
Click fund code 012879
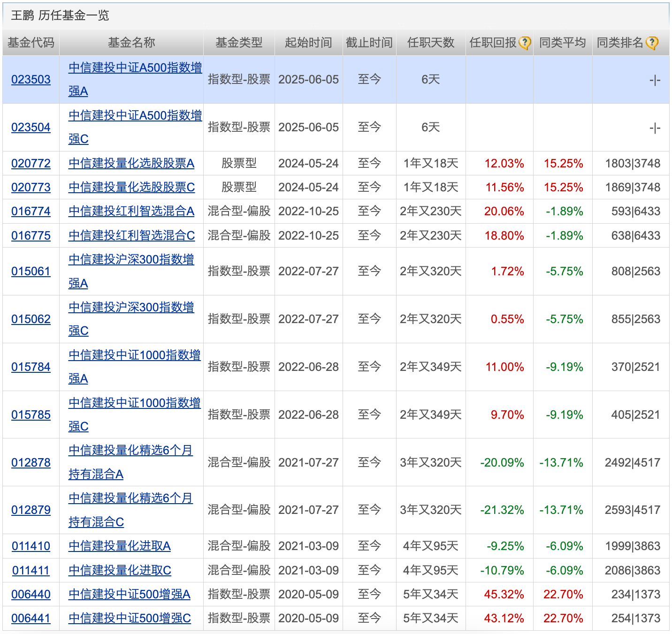[31, 510]
